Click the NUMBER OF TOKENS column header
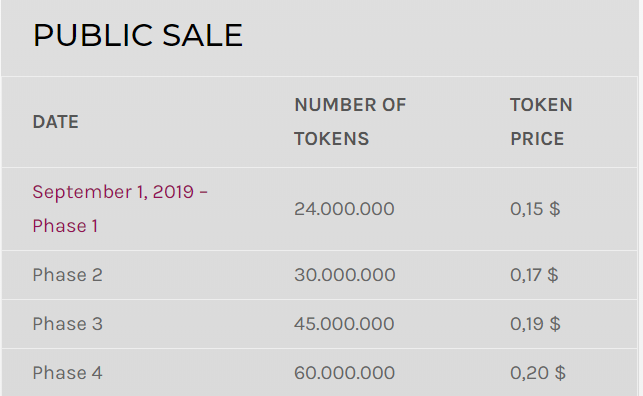Image resolution: width=643 pixels, height=396 pixels. coord(350,122)
